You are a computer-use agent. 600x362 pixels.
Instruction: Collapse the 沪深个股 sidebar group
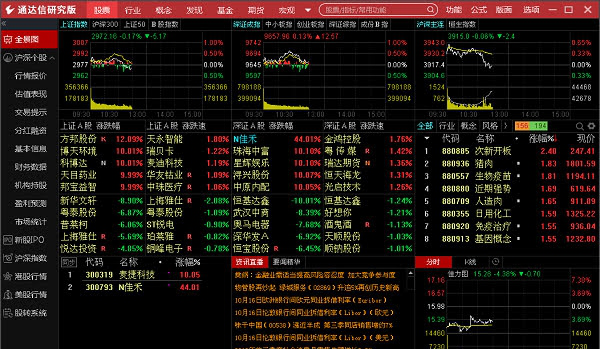(52, 58)
